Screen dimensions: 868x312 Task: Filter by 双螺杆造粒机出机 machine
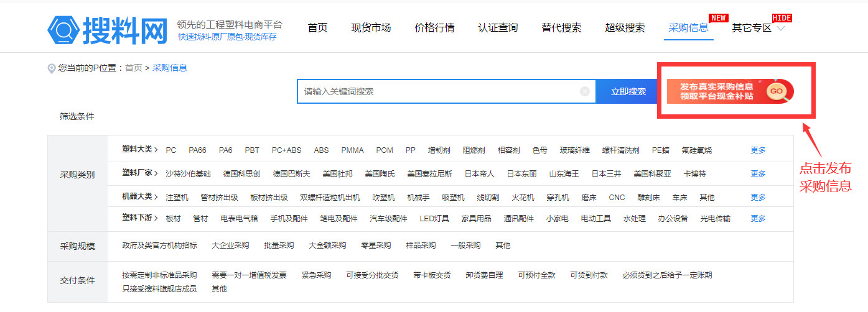tap(330, 197)
